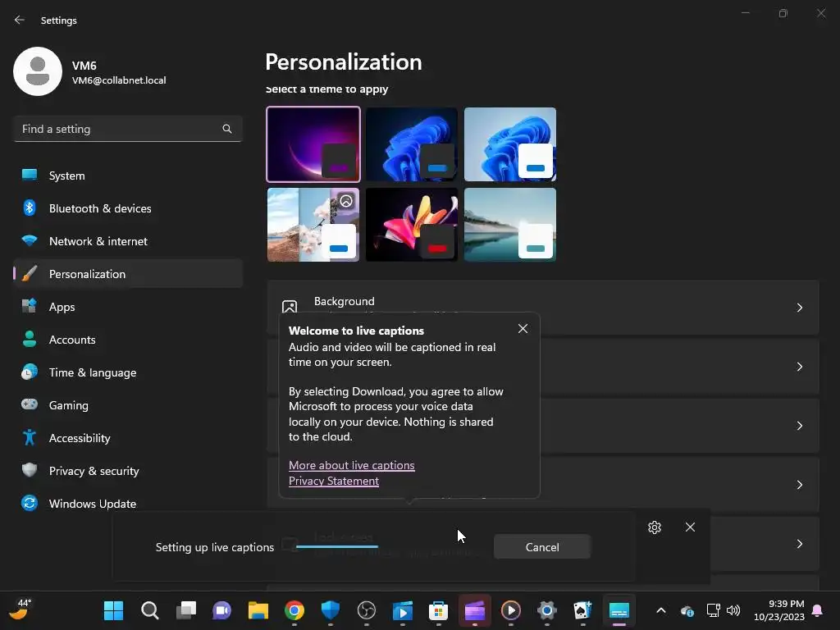The width and height of the screenshot is (840, 630).
Task: Click the VM6 user avatar picture
Action: click(38, 71)
